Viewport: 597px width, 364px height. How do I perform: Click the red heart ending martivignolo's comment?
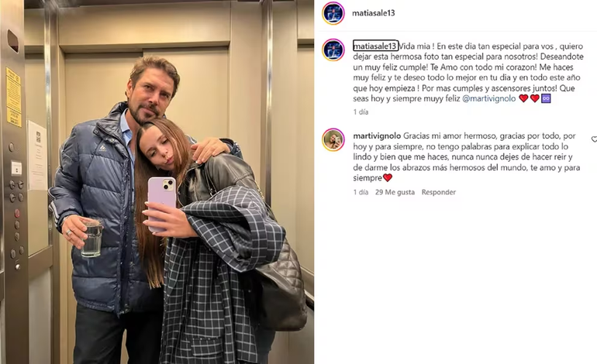coord(388,177)
